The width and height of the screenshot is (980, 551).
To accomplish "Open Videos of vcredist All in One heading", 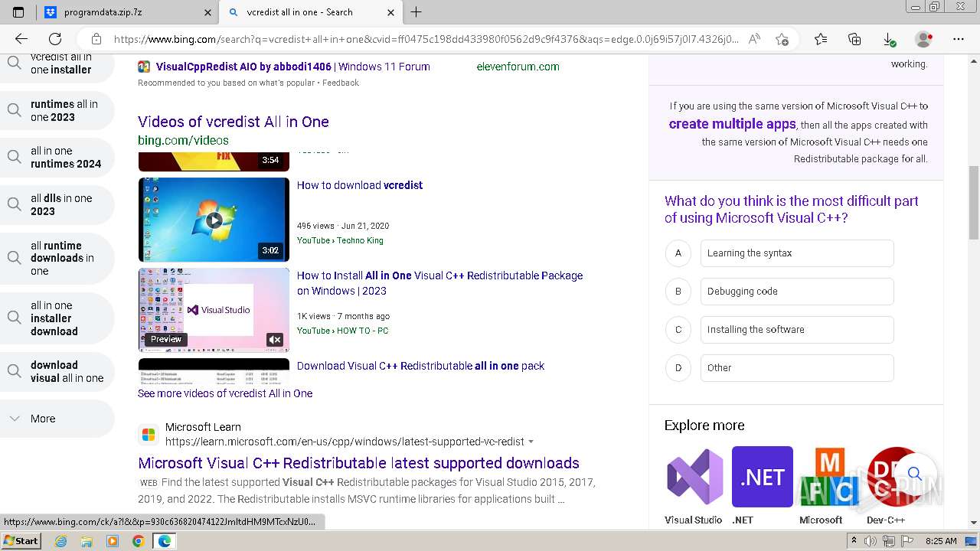I will tap(234, 122).
